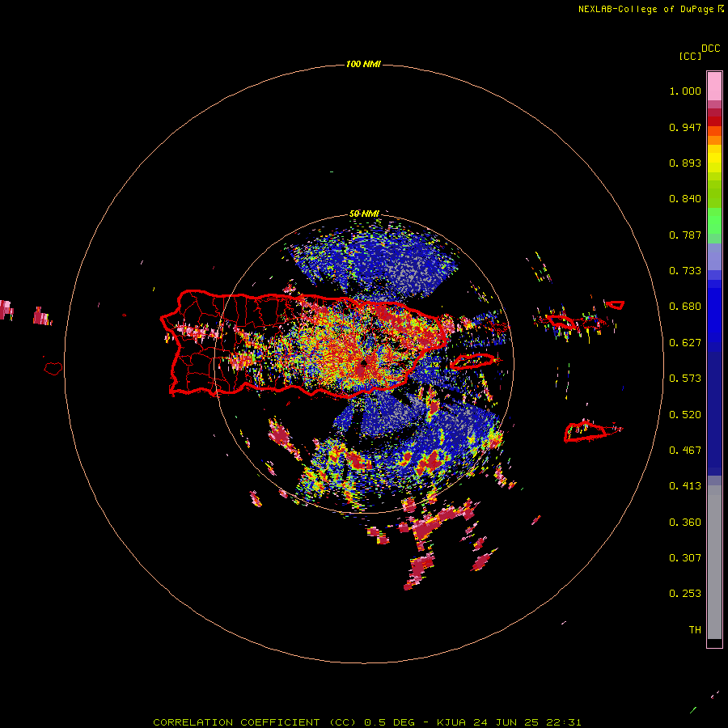Click the pink top segment of color bar
The height and width of the screenshot is (728, 728).
[714, 86]
